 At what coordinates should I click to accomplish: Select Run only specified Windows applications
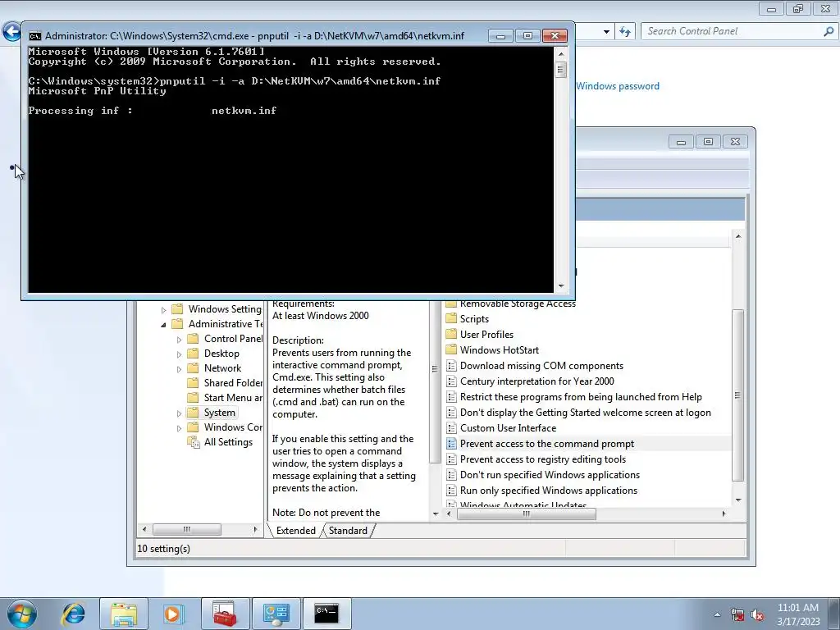click(x=549, y=491)
